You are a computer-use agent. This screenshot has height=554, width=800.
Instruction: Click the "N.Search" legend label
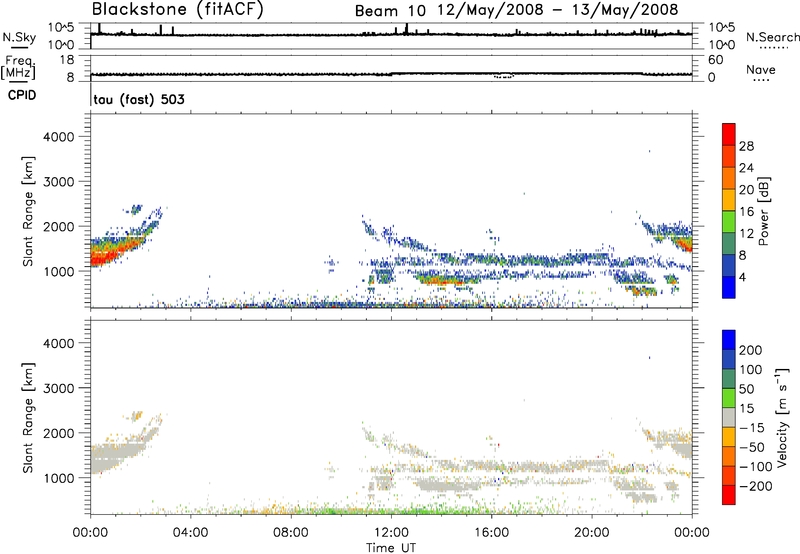coord(773,37)
